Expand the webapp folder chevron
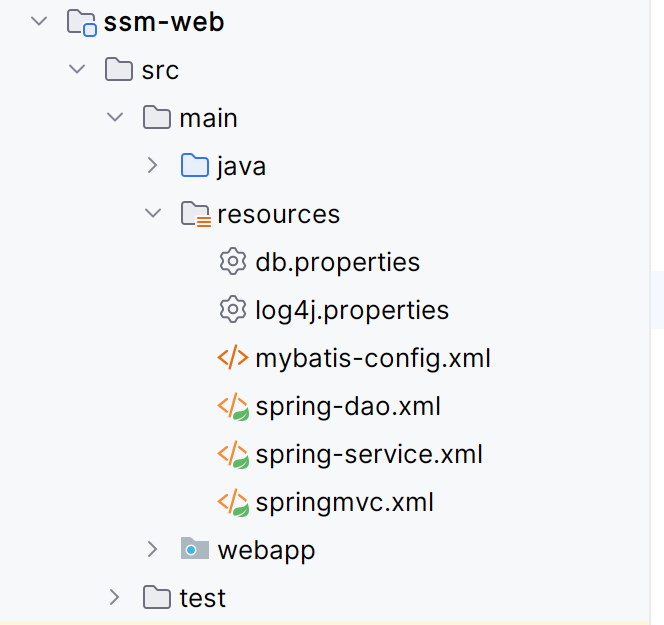 [153, 549]
